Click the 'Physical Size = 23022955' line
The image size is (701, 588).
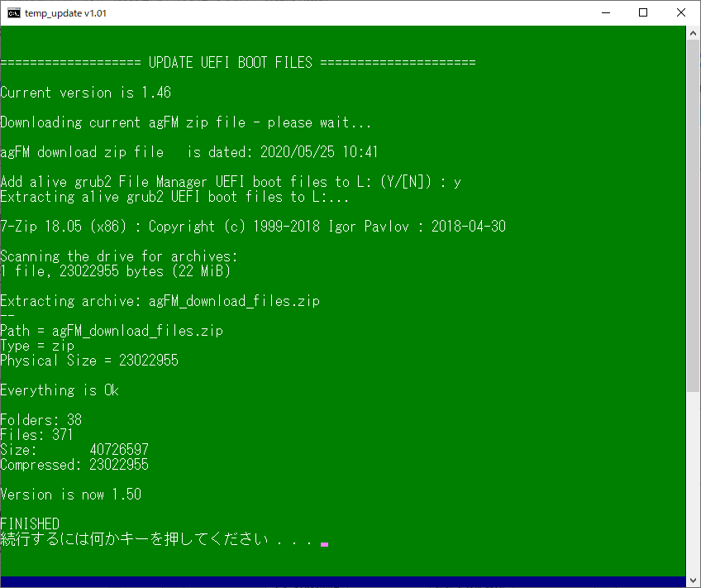point(89,361)
